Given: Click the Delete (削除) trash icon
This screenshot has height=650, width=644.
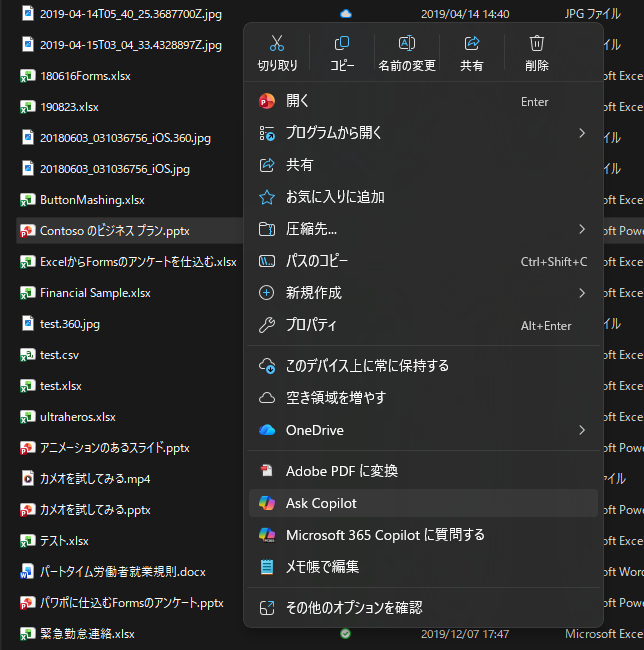Looking at the screenshot, I should point(537,44).
